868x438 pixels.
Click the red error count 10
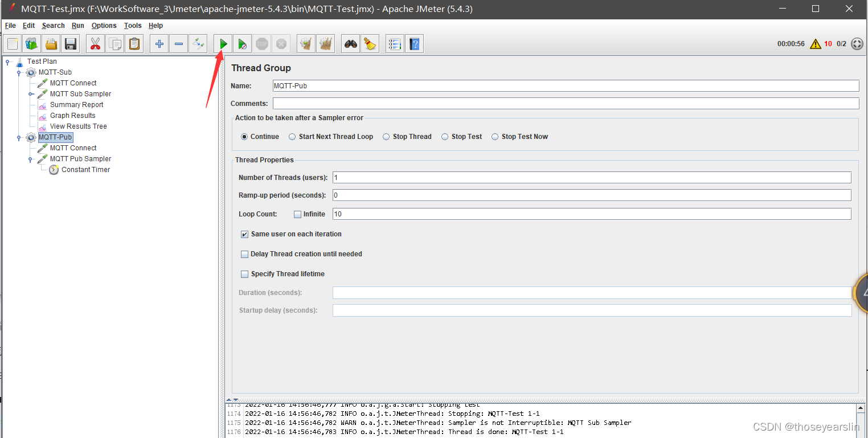tap(828, 44)
